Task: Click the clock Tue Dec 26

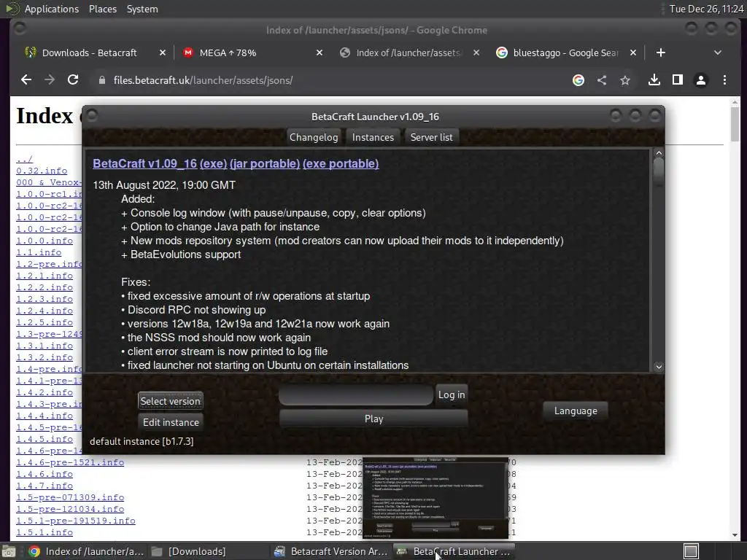Action: pos(706,9)
